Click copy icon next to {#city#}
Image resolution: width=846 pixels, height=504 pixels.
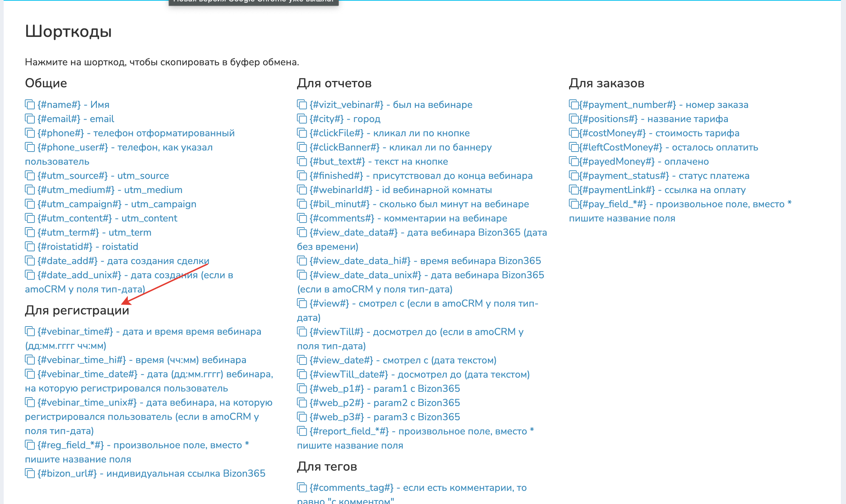(302, 119)
